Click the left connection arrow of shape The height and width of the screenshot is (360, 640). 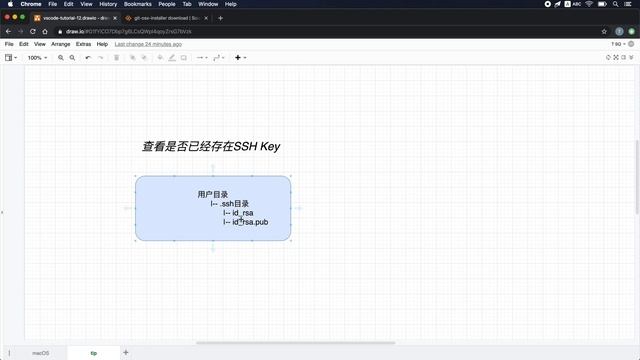tap(127, 208)
